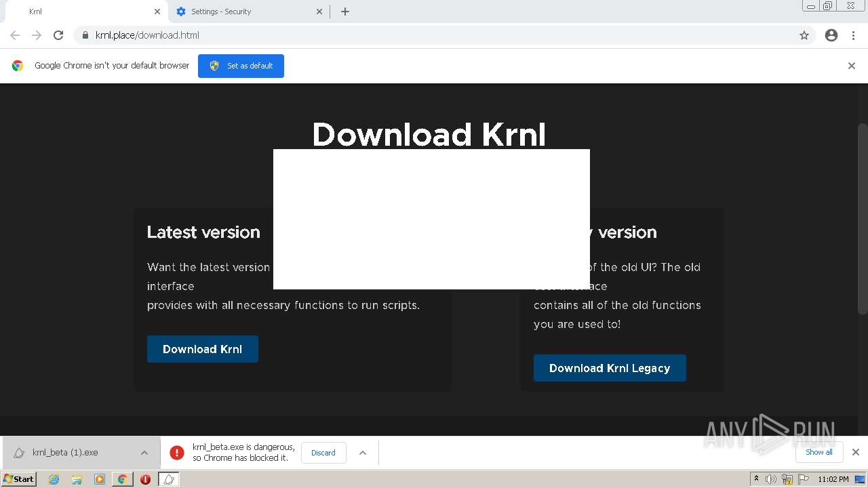The height and width of the screenshot is (488, 868).
Task: Click the browser forward arrow
Action: click(37, 35)
